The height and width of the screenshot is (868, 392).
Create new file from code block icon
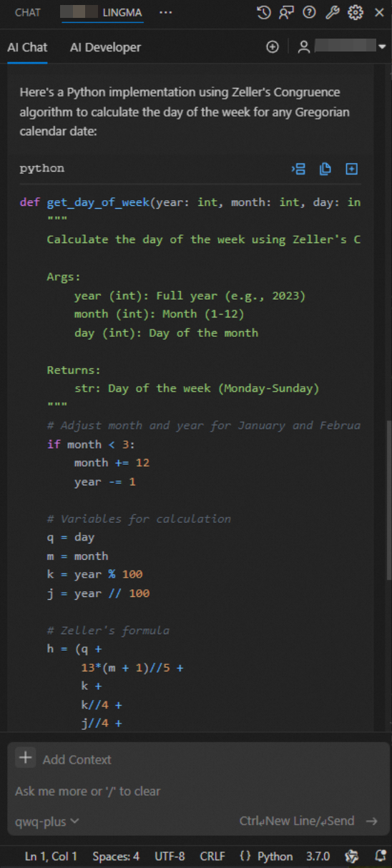(351, 169)
